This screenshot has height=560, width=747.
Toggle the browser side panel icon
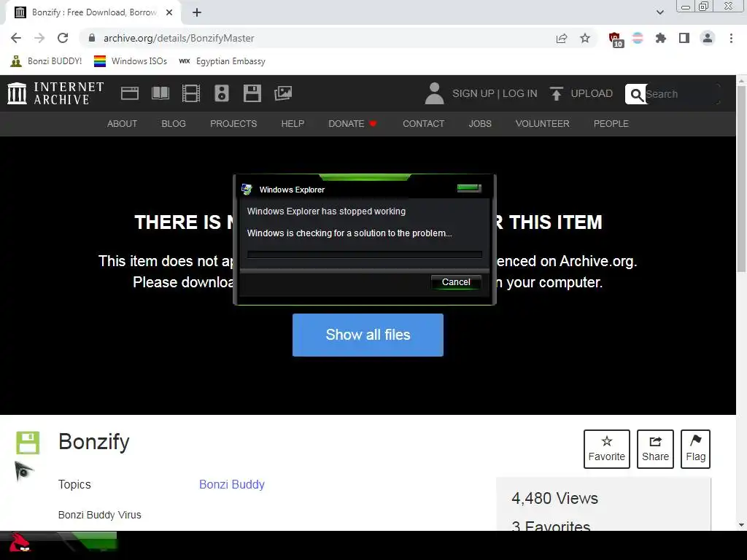(x=684, y=38)
